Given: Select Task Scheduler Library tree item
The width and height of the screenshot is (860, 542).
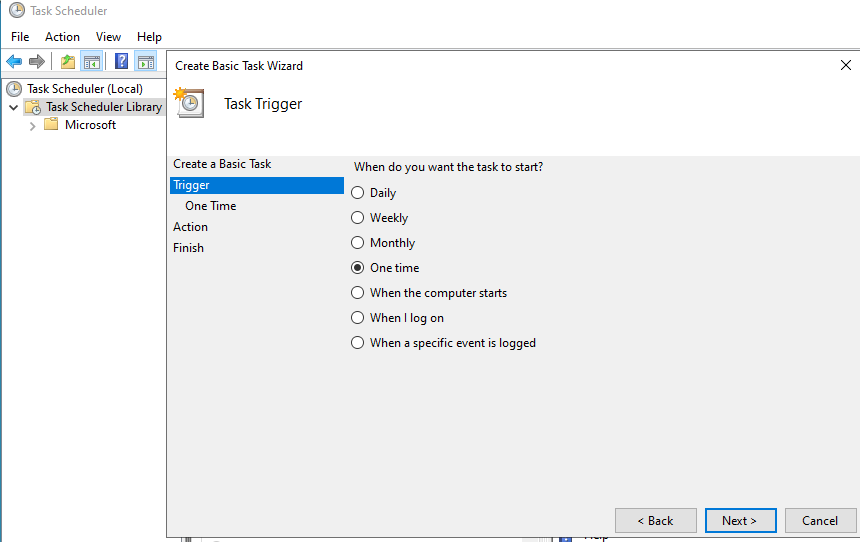Looking at the screenshot, I should [x=104, y=107].
